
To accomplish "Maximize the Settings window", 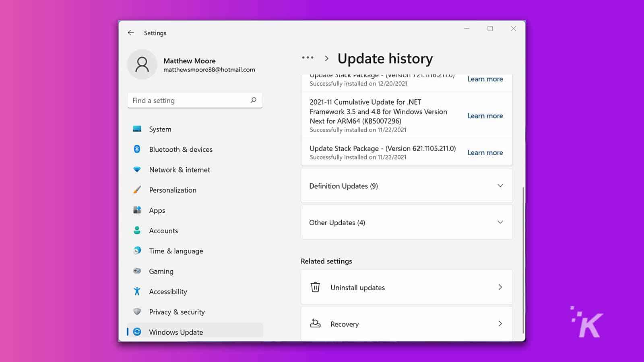I will click(490, 29).
